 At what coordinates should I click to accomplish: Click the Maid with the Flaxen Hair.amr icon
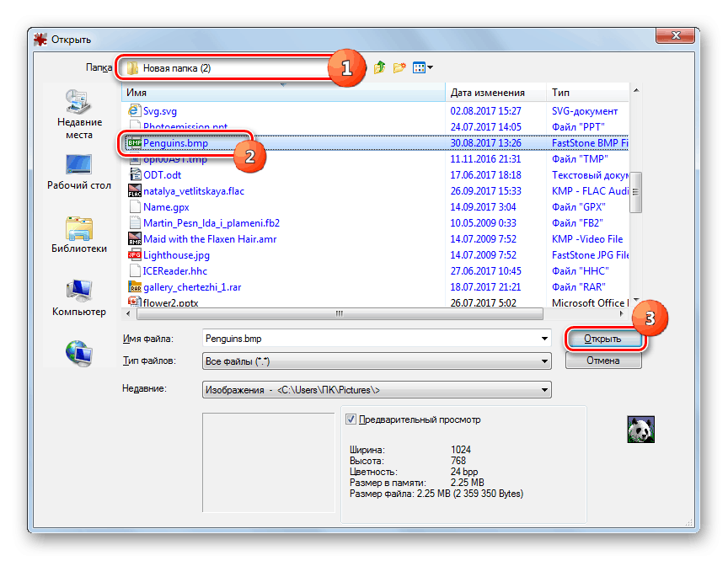135,238
